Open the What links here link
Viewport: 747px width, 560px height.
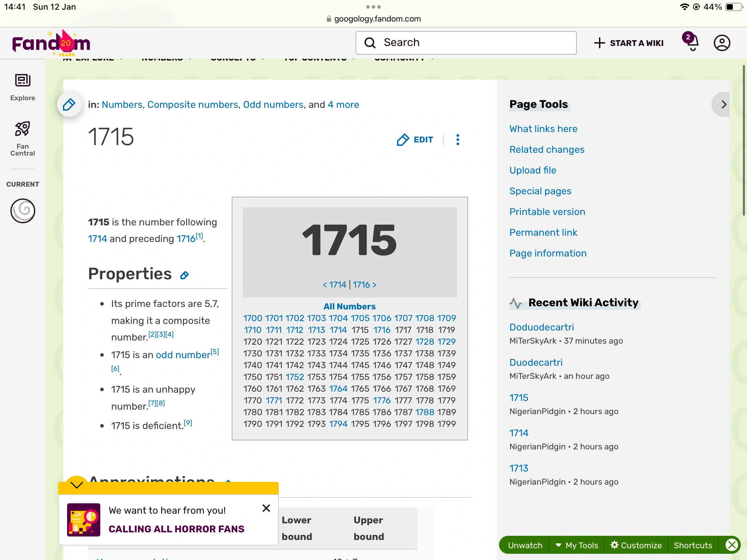pyautogui.click(x=543, y=129)
